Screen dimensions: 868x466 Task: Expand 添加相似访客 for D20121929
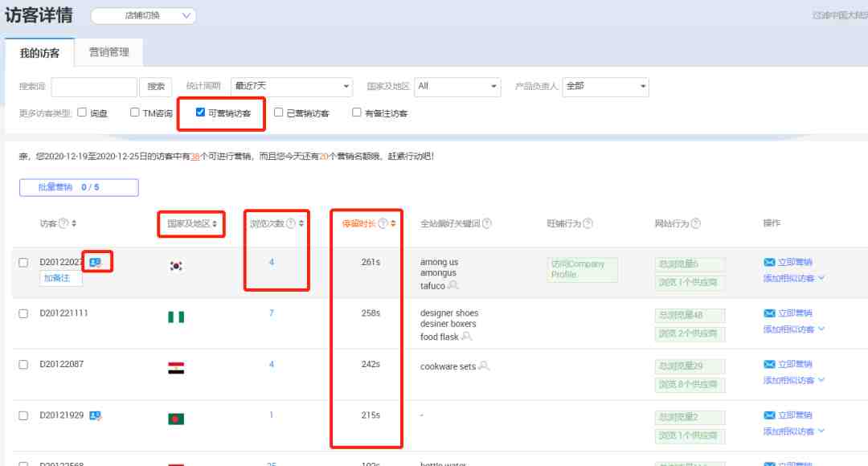click(x=794, y=431)
